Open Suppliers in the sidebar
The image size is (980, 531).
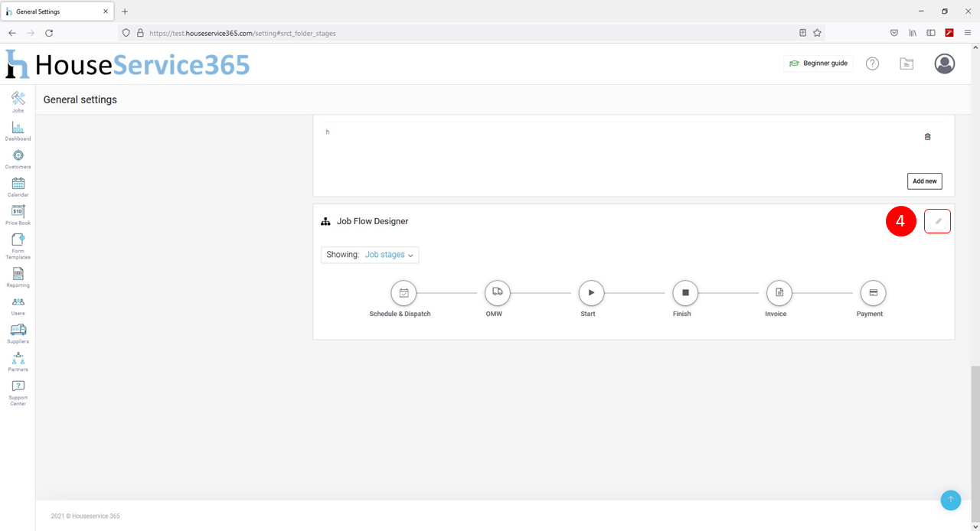pyautogui.click(x=18, y=332)
